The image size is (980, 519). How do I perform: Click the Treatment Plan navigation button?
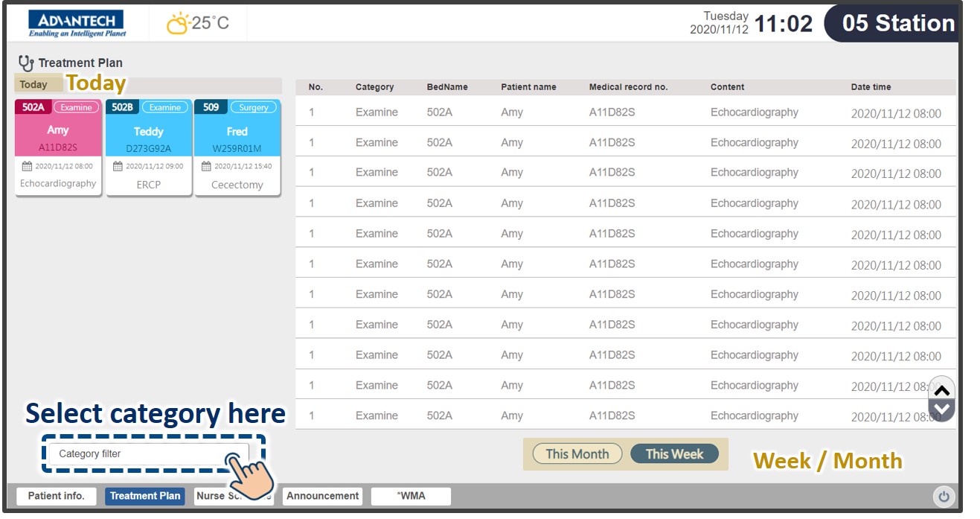(x=144, y=496)
